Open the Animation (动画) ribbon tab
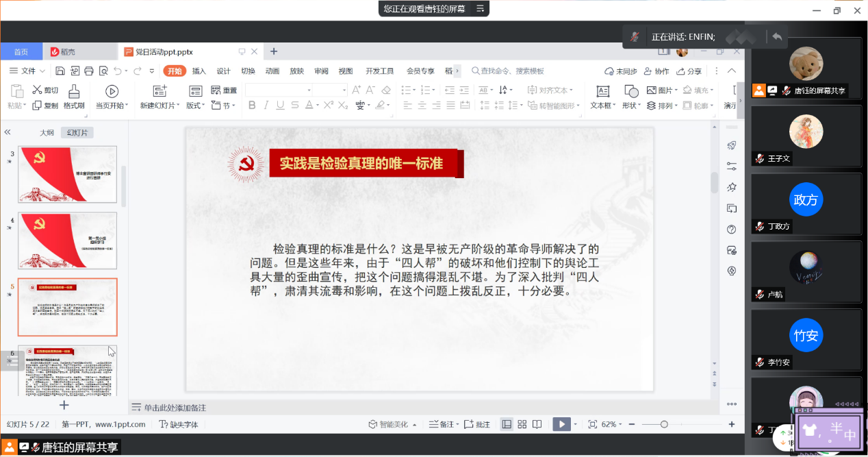The image size is (868, 457). coord(272,71)
